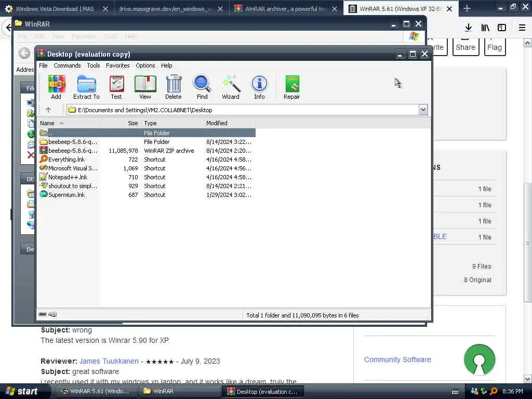Click the webpage scrollbar down arrow
532x399 pixels.
tap(527, 379)
